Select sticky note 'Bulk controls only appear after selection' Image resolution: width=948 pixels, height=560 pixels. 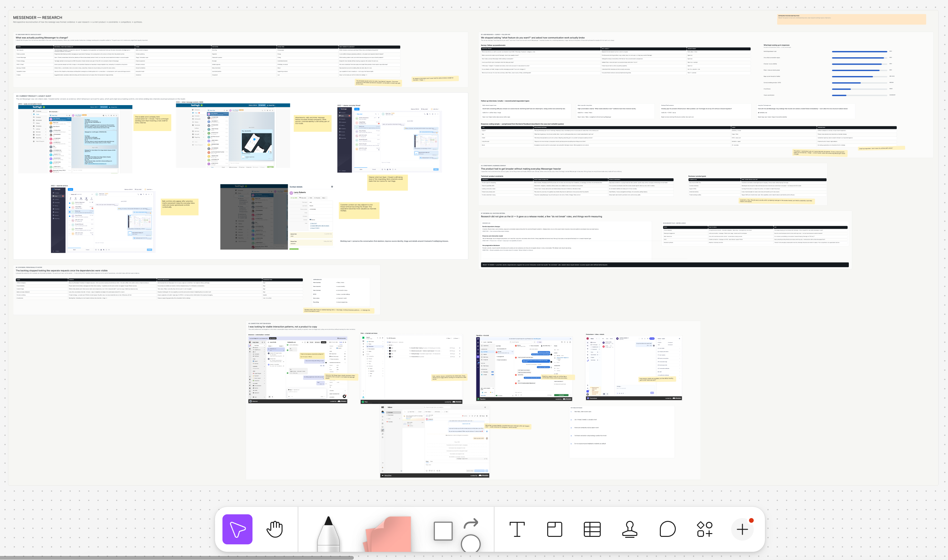click(179, 207)
